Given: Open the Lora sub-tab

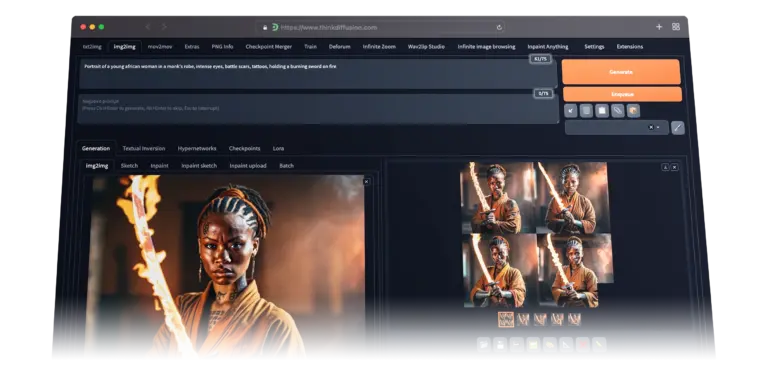Looking at the screenshot, I should pyautogui.click(x=278, y=148).
